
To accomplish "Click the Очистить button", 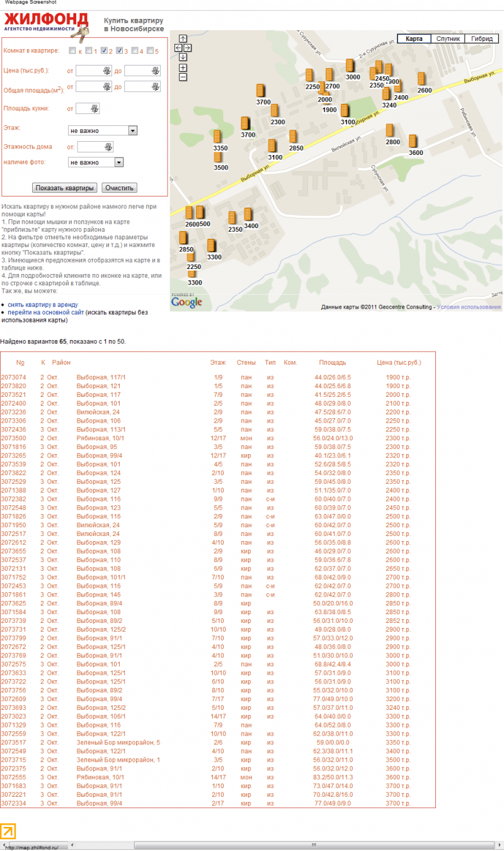I will click(120, 188).
